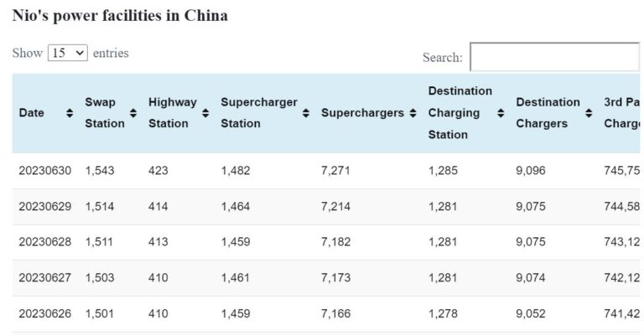Click the Superchargers column header text

coord(362,113)
